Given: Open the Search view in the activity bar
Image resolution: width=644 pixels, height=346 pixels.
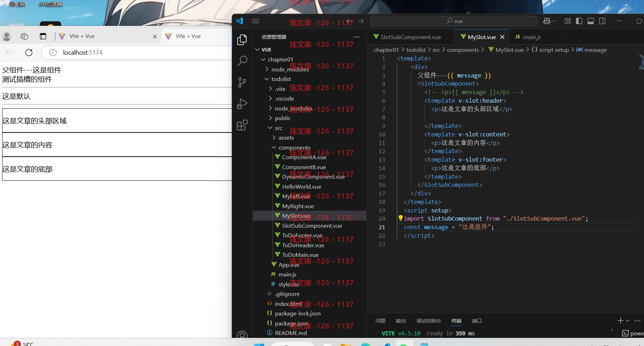Looking at the screenshot, I should pos(242,61).
